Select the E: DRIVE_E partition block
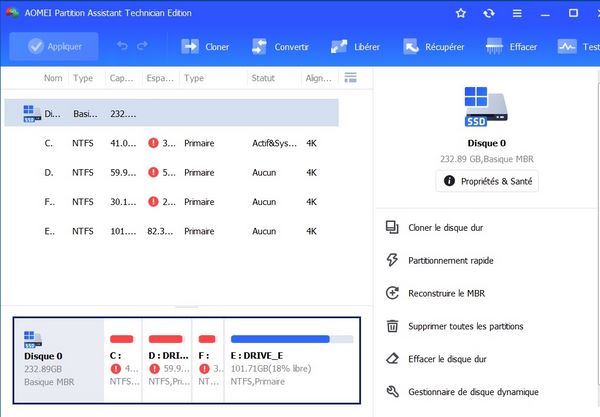The width and height of the screenshot is (600, 417). [292, 360]
